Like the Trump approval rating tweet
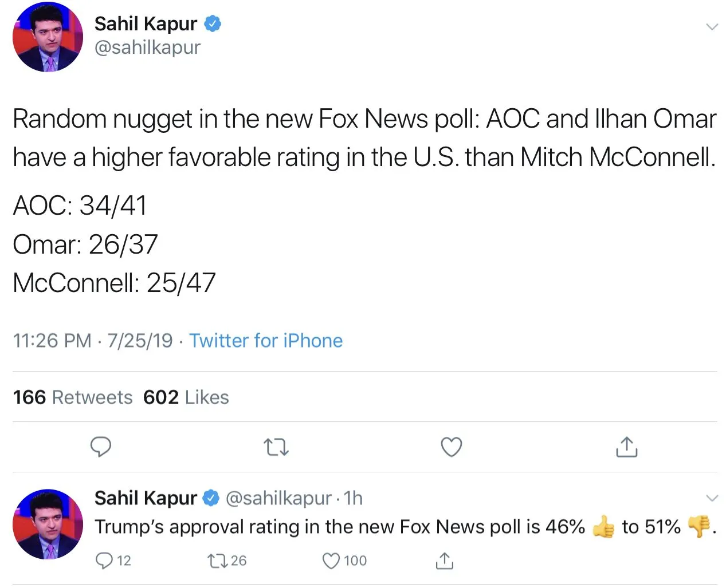This screenshot has width=726, height=588. coord(332,561)
